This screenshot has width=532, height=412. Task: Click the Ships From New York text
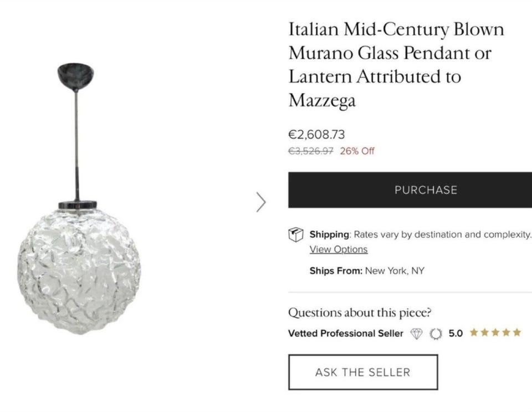(366, 271)
